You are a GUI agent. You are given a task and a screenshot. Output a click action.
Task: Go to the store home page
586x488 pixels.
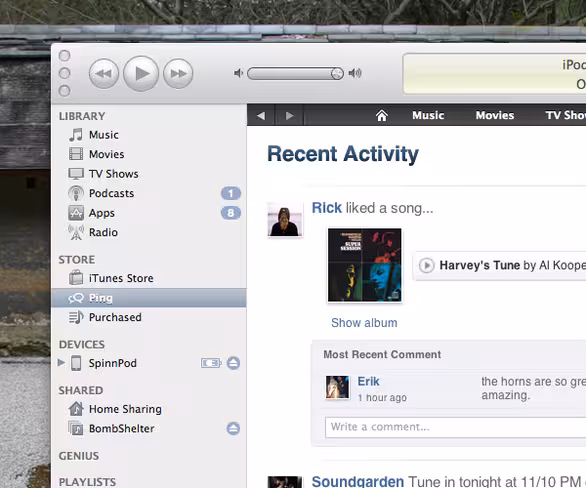382,115
